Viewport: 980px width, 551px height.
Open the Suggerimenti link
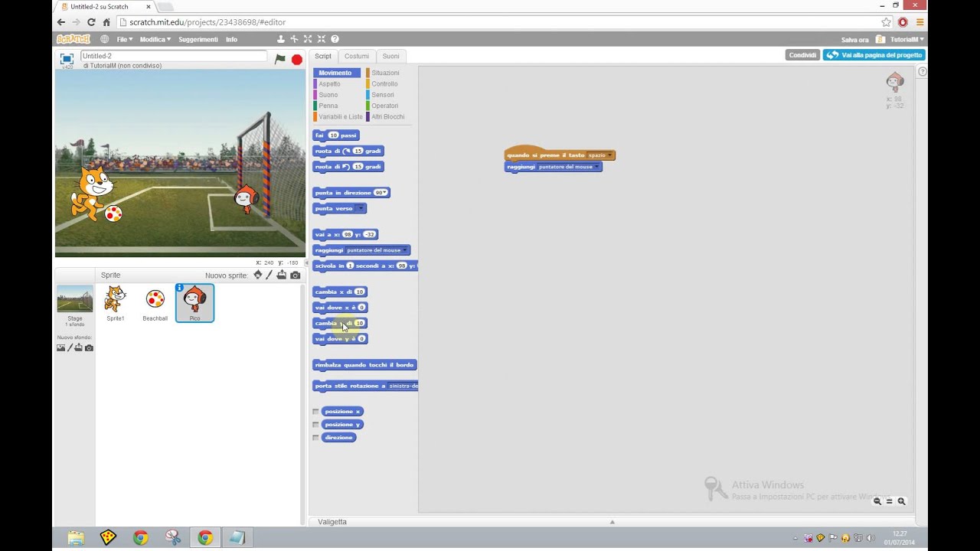point(198,39)
